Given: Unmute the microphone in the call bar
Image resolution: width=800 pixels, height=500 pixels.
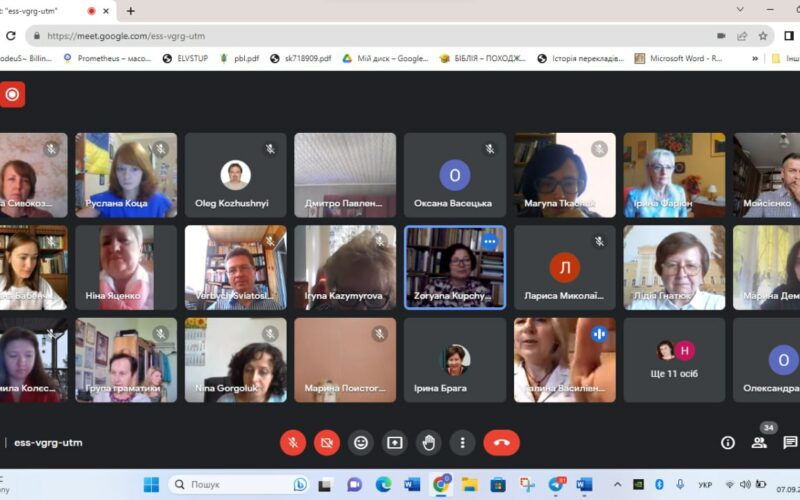Looking at the screenshot, I should 293,442.
